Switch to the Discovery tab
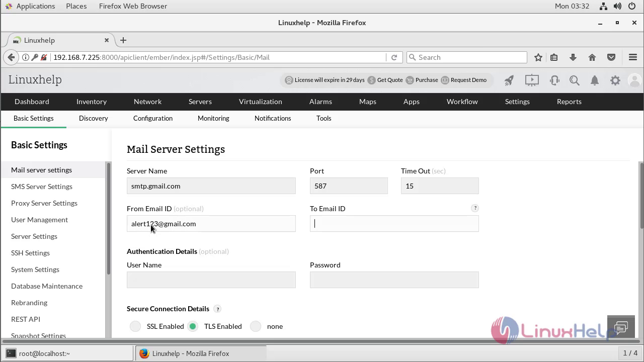The width and height of the screenshot is (644, 362). click(94, 118)
